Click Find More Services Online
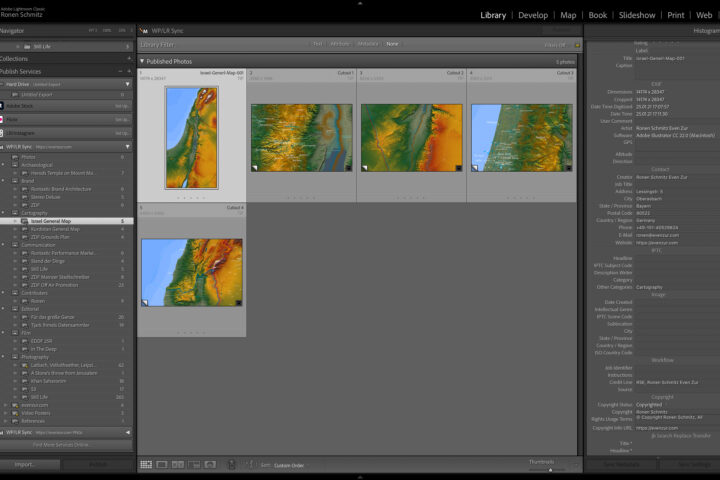Image resolution: width=720 pixels, height=480 pixels. [67, 445]
